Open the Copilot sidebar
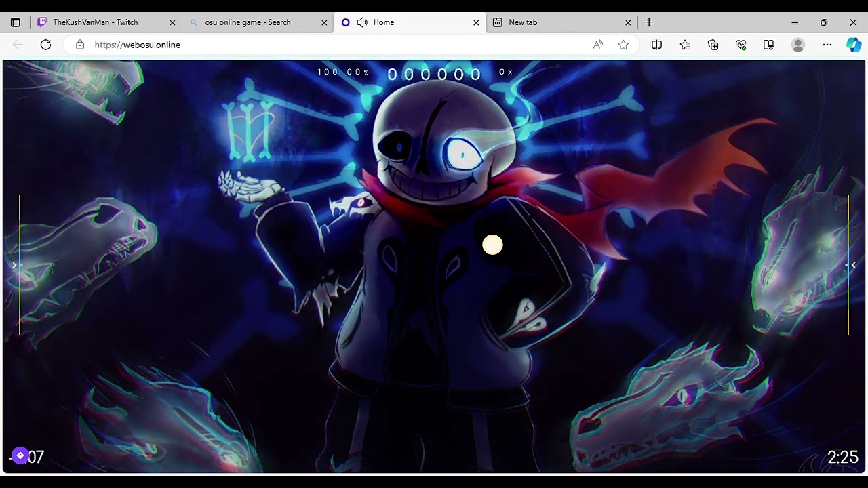Viewport: 868px width, 488px height. point(854,45)
